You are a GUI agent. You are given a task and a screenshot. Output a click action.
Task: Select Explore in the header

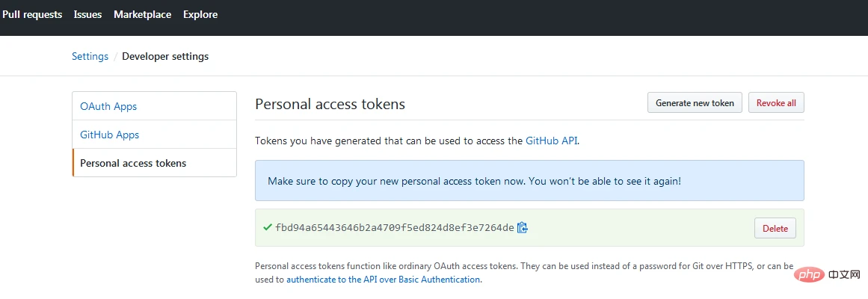pyautogui.click(x=200, y=14)
